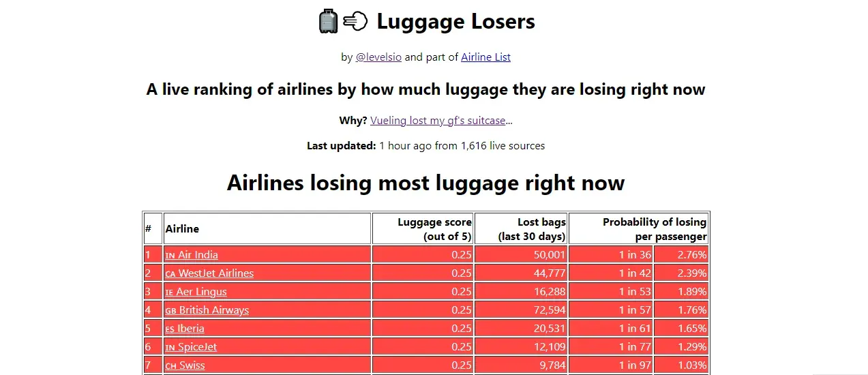
Task: Open the @levelsio profile link
Action: 378,57
